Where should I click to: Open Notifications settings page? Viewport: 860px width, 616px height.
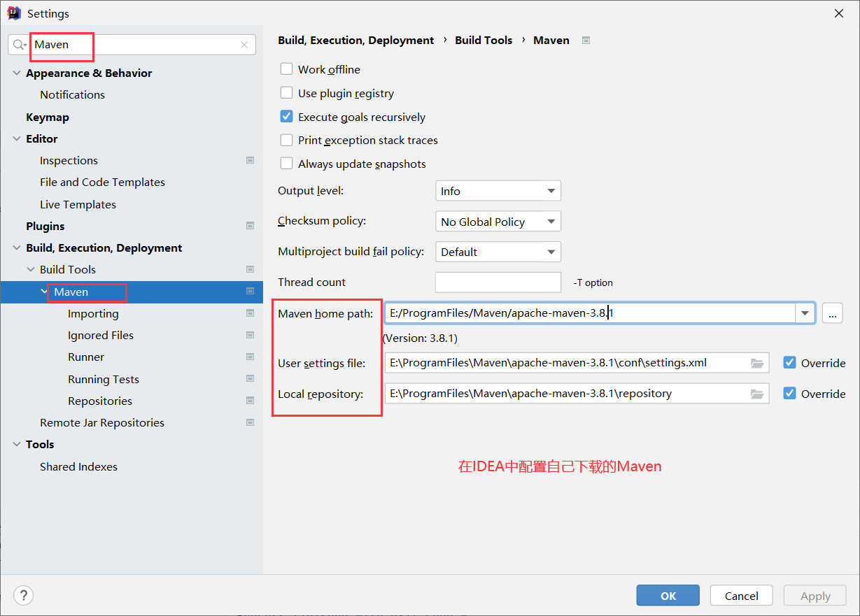click(x=72, y=94)
